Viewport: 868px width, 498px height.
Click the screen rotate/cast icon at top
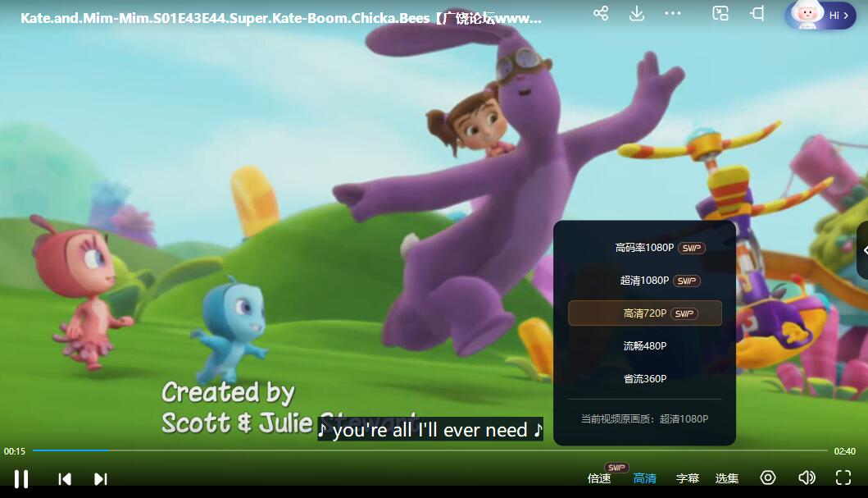pyautogui.click(x=757, y=13)
